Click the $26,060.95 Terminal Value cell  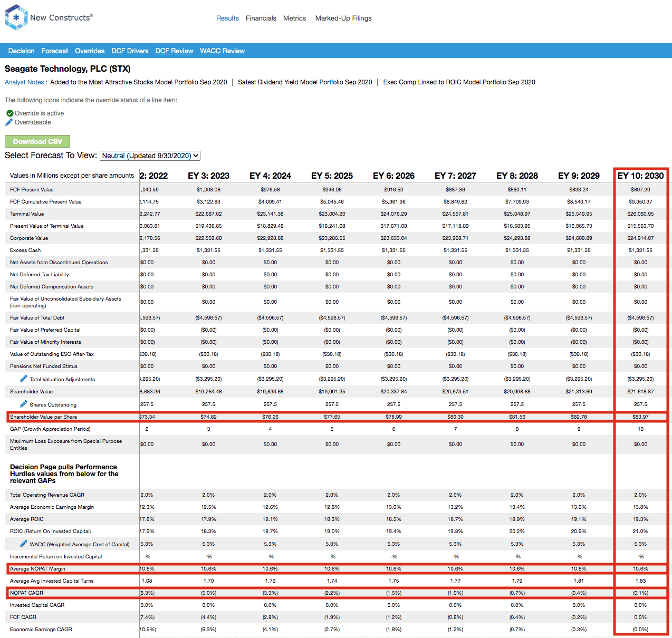click(x=640, y=214)
